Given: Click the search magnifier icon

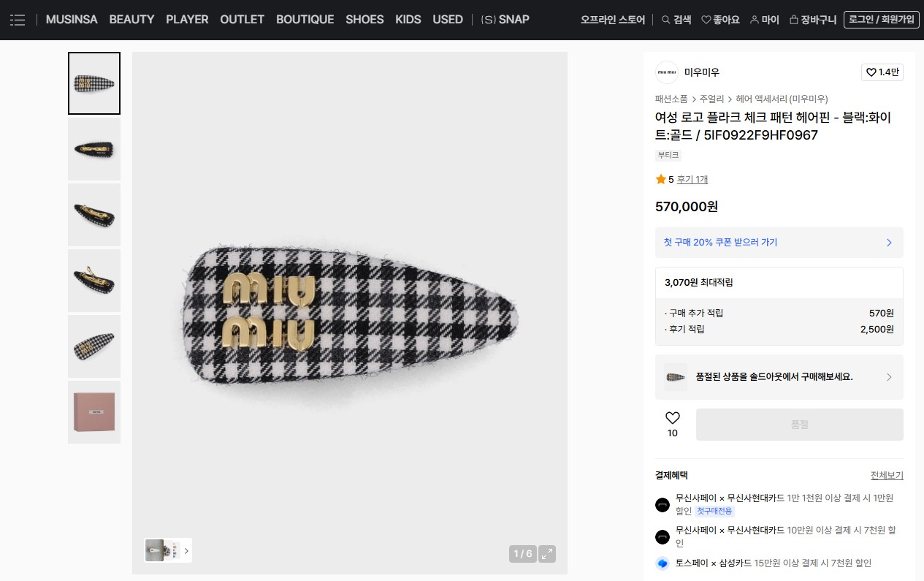Looking at the screenshot, I should (665, 20).
